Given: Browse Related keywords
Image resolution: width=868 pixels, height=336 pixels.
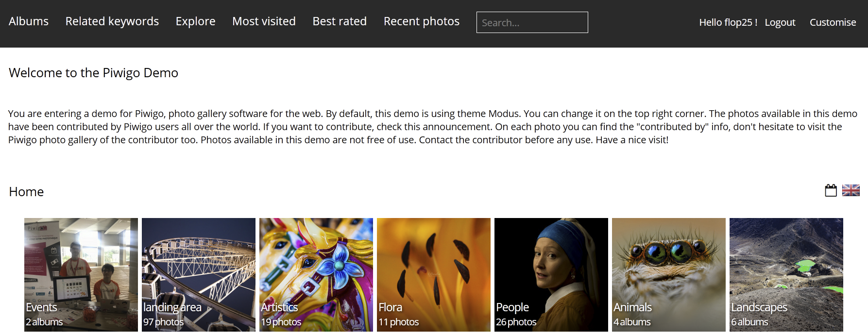Looking at the screenshot, I should 112,21.
